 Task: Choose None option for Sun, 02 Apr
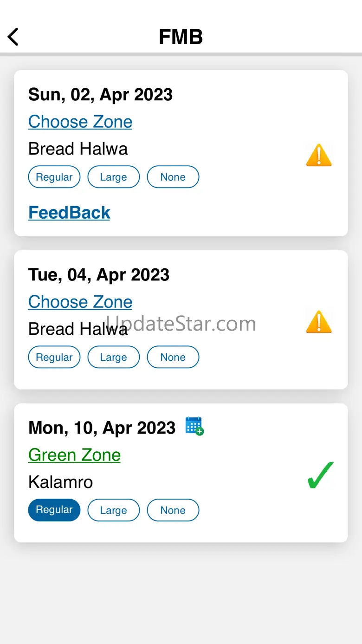[x=173, y=177]
